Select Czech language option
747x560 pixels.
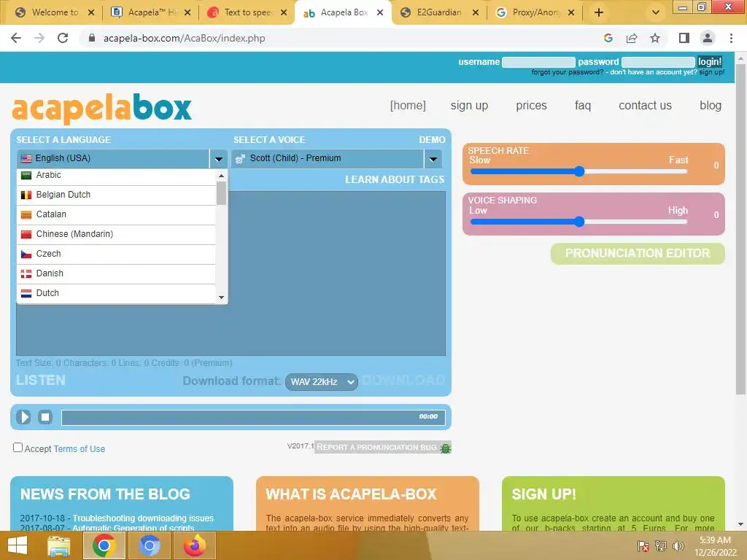tap(116, 254)
